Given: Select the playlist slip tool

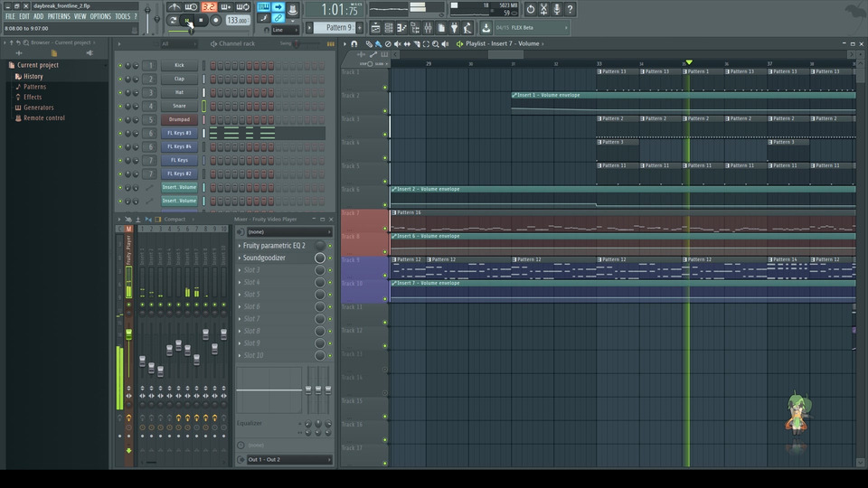Looking at the screenshot, I should point(407,43).
